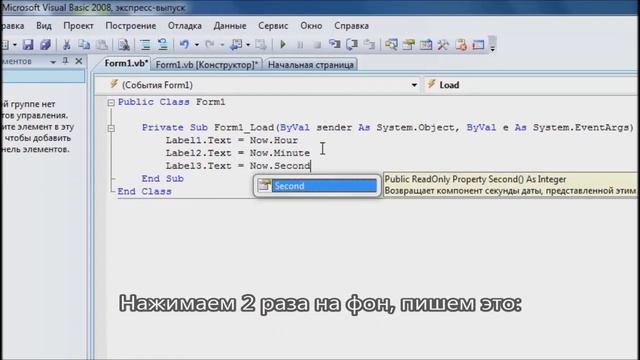Click the Pause debugging icon
The width and height of the screenshot is (640, 360).
[x=300, y=45]
